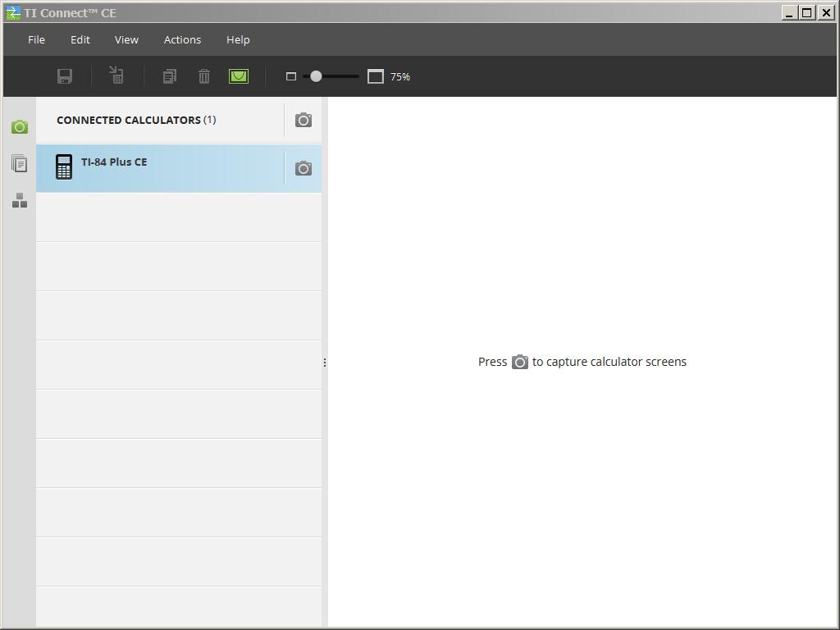Minimize the TI Connect CE window

tap(788, 13)
